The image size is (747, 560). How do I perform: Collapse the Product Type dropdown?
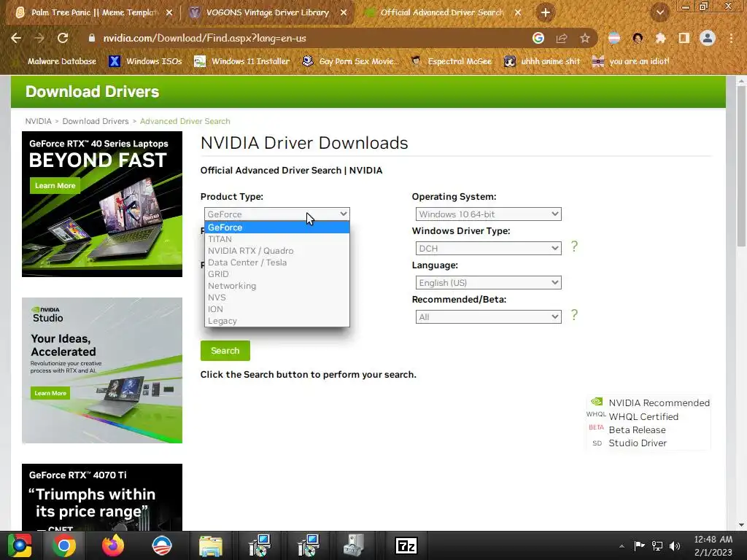click(x=276, y=214)
